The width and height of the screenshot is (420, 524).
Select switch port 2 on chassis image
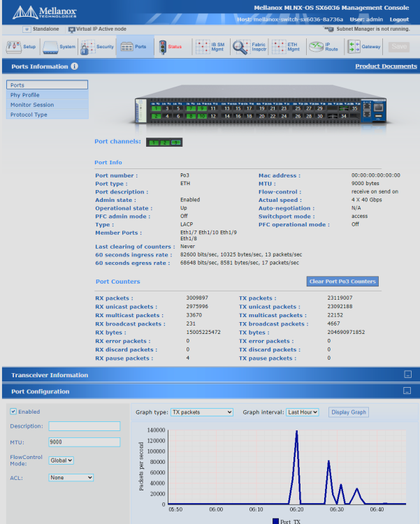[156, 116]
